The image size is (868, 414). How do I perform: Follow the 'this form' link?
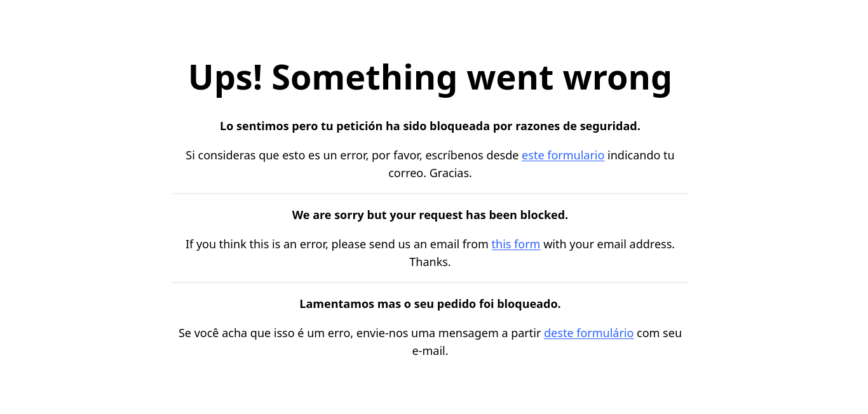pyautogui.click(x=516, y=244)
